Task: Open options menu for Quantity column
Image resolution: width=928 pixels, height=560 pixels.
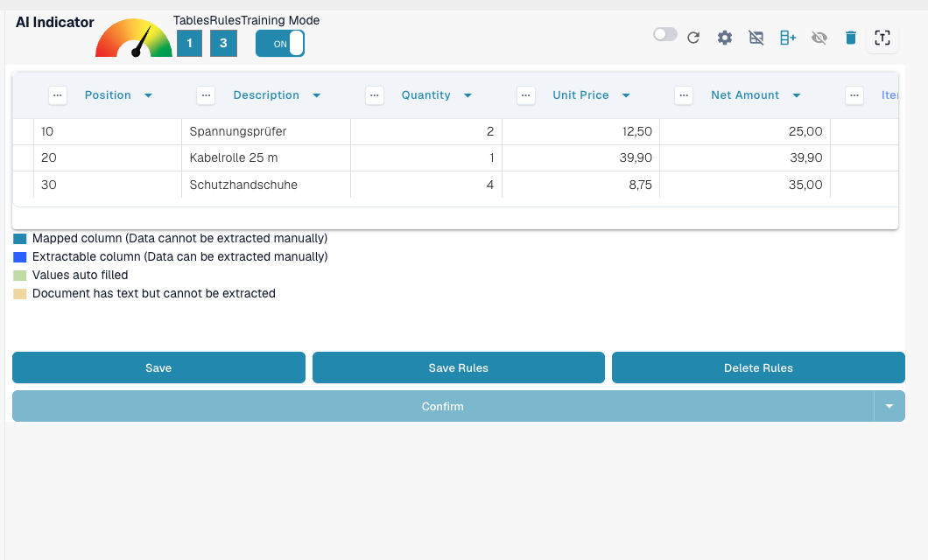Action: (x=375, y=95)
